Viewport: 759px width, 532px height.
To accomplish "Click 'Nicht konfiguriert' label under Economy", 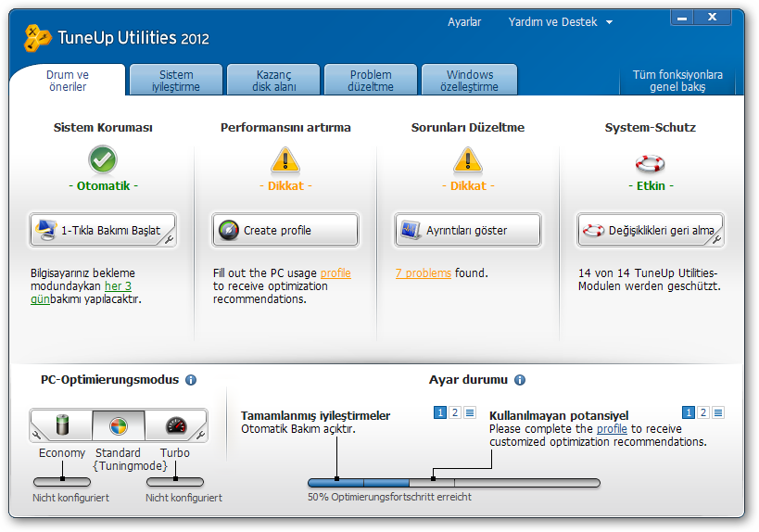I will click(70, 498).
